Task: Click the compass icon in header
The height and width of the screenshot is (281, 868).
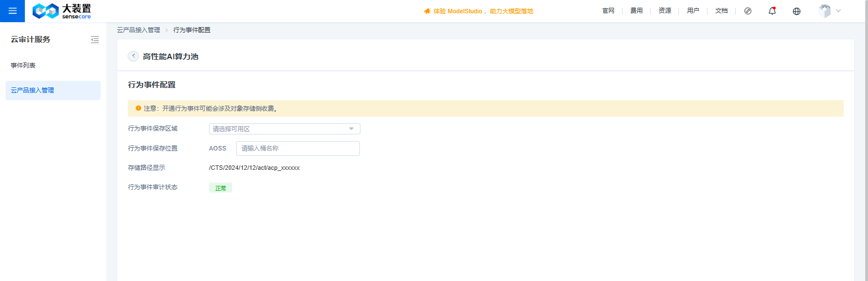Action: [748, 11]
